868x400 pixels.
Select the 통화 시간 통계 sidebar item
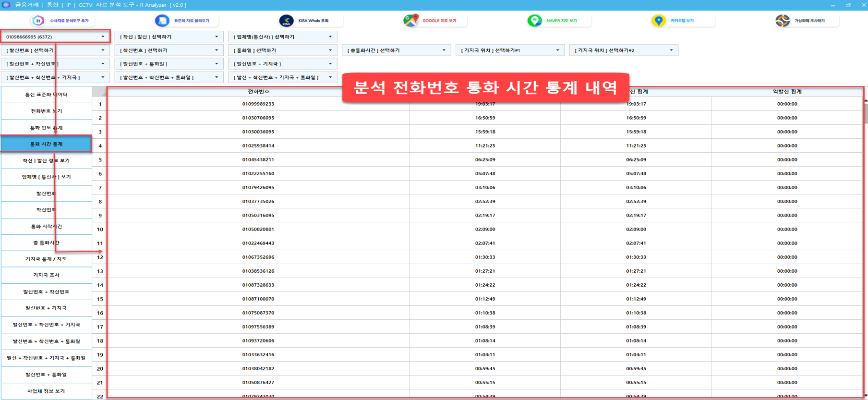46,144
